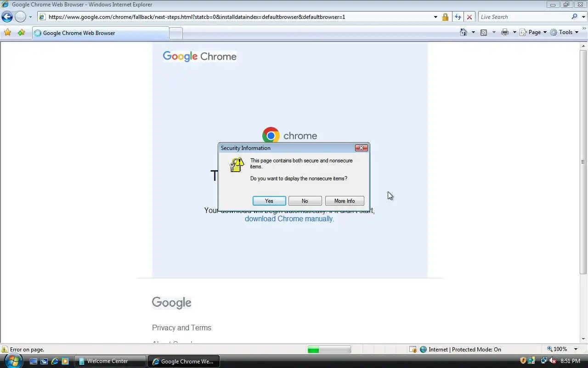This screenshot has height=368, width=588.
Task: Click in the Live Search box
Action: tap(524, 17)
